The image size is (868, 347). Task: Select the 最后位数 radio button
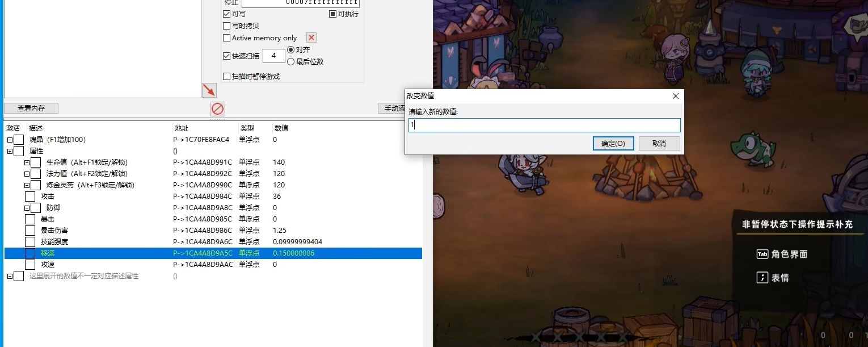pyautogui.click(x=291, y=61)
